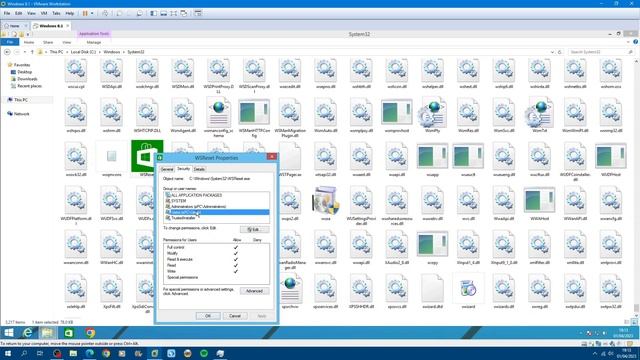Screen dimensions: 640x360
Task: Select Downloads in Favorites pane
Action: (27, 79)
